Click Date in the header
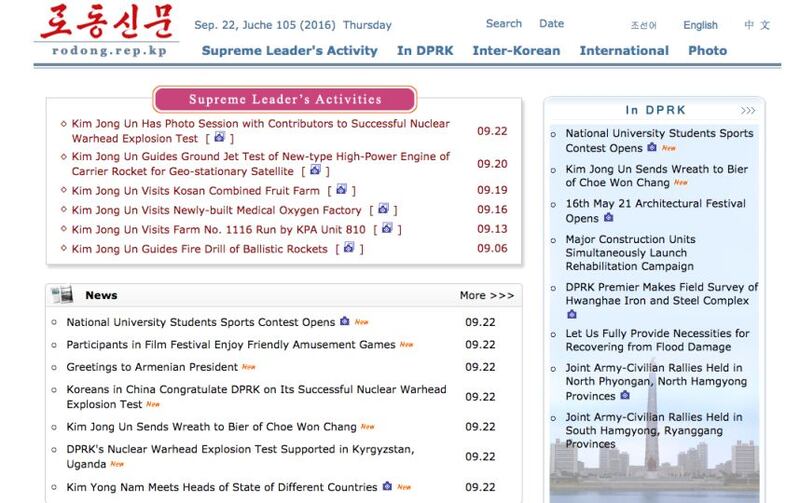 552,23
